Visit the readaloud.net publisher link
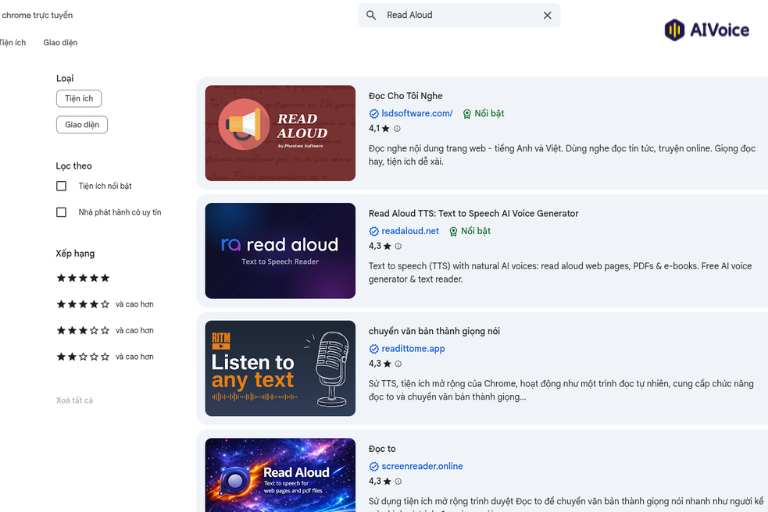This screenshot has width=768, height=512. click(410, 231)
